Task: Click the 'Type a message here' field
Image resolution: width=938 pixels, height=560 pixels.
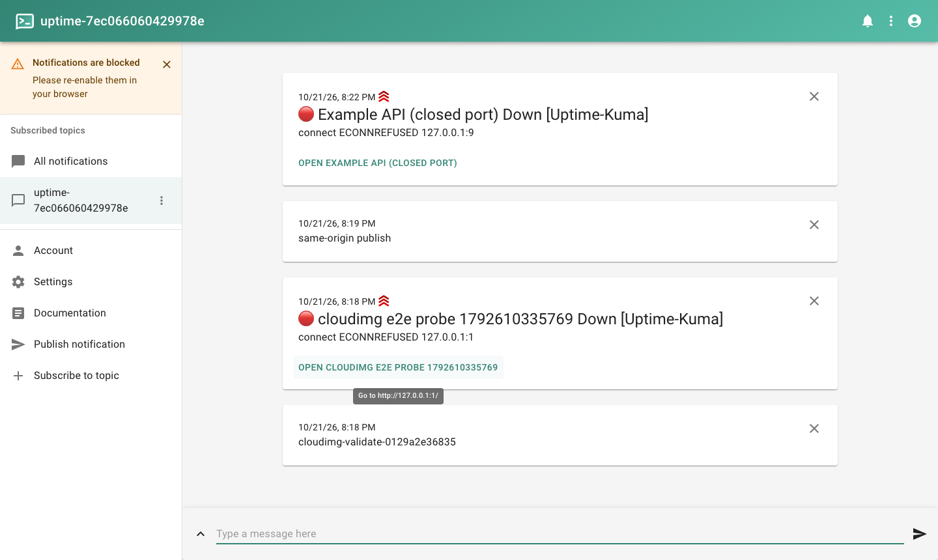Action: (560, 534)
